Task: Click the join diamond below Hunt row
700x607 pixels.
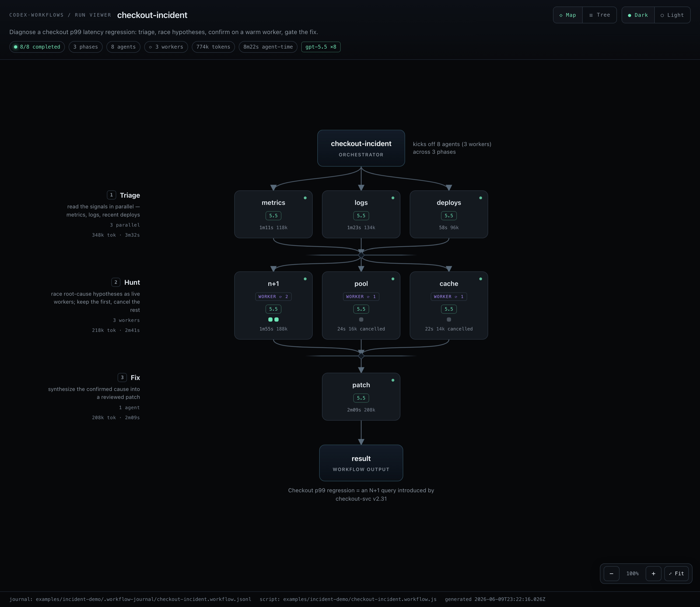Action: coord(361,356)
